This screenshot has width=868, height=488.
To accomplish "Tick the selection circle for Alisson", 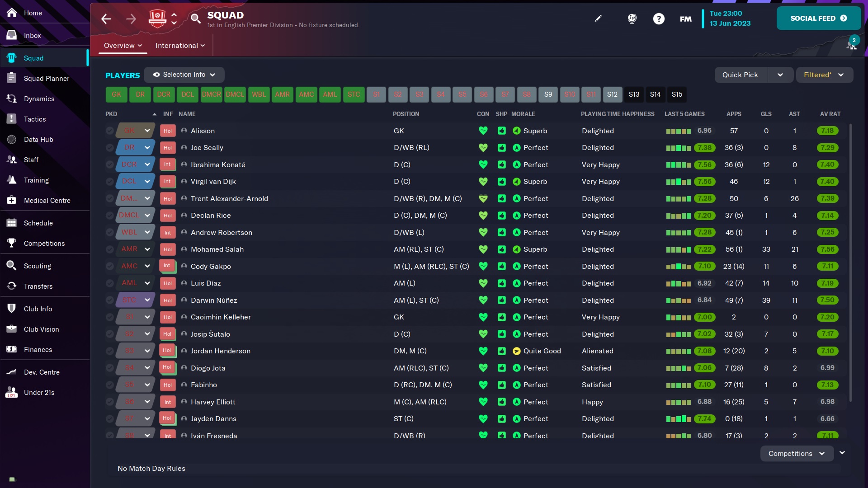I will click(109, 131).
